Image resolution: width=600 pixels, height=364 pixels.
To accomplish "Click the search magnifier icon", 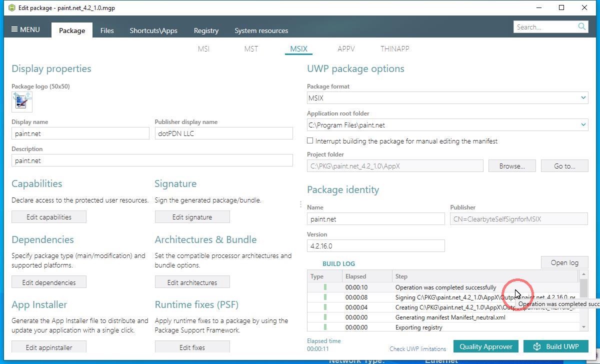I will pyautogui.click(x=581, y=26).
